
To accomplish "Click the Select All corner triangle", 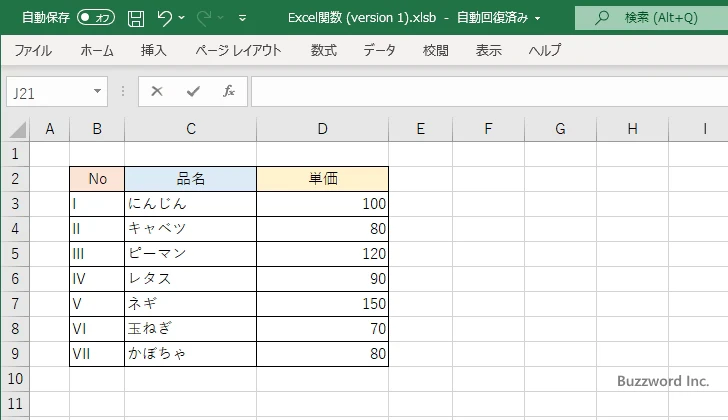I will (x=18, y=129).
